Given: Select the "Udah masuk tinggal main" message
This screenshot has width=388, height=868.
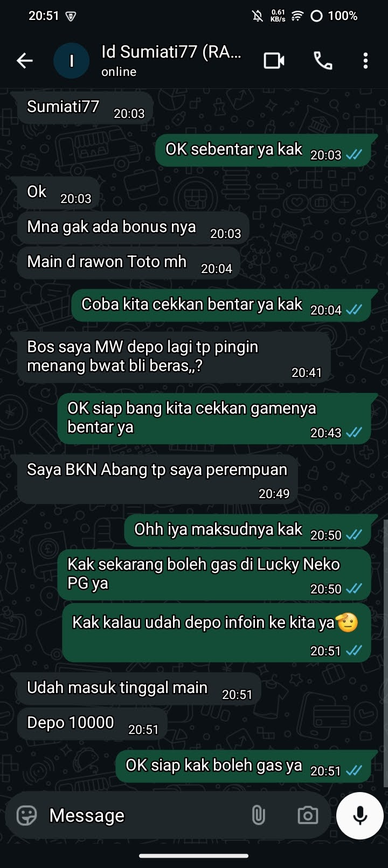Looking at the screenshot, I should [139, 689].
